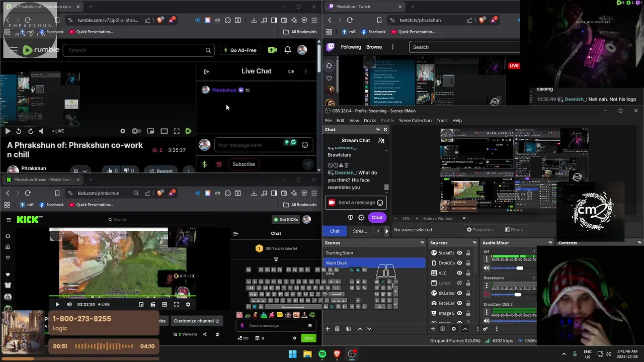Show the hidden Lyrics source
The width and height of the screenshot is (644, 362).
pyautogui.click(x=459, y=283)
